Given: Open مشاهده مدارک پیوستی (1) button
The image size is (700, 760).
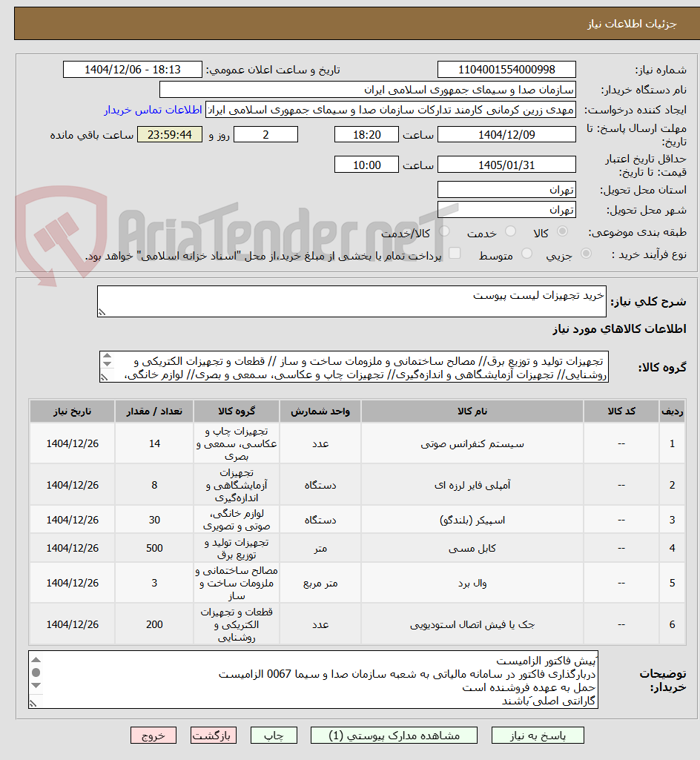Looking at the screenshot, I should (394, 736).
